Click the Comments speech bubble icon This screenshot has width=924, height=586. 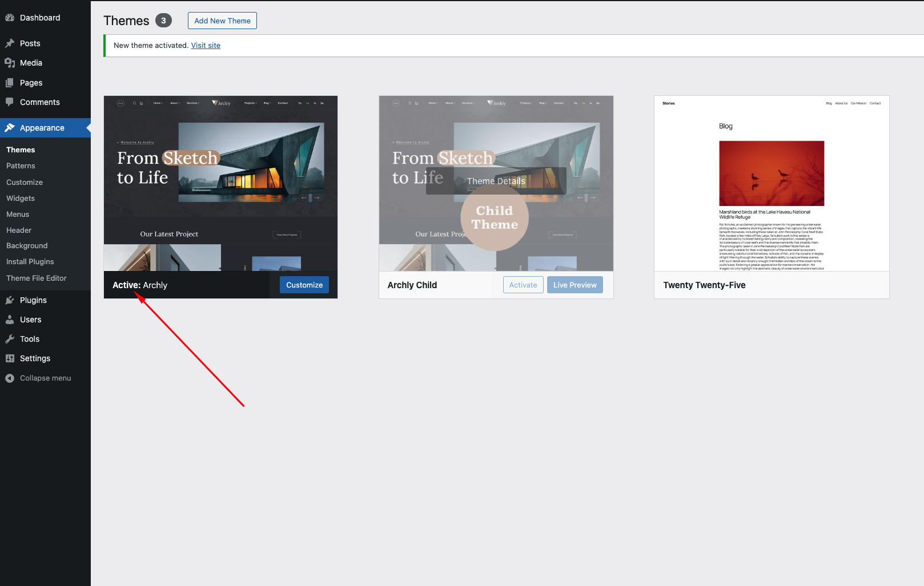pyautogui.click(x=10, y=102)
